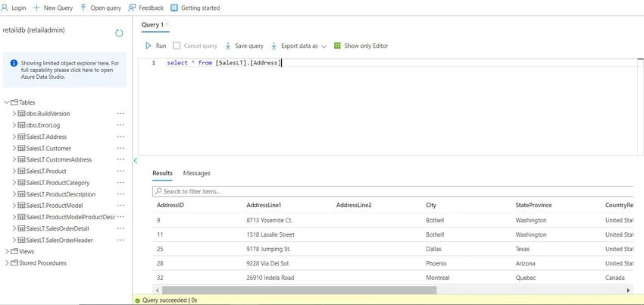Select the 8713 Yosemite Ct. cell
Screen dimensions: 644x305
[270, 220]
